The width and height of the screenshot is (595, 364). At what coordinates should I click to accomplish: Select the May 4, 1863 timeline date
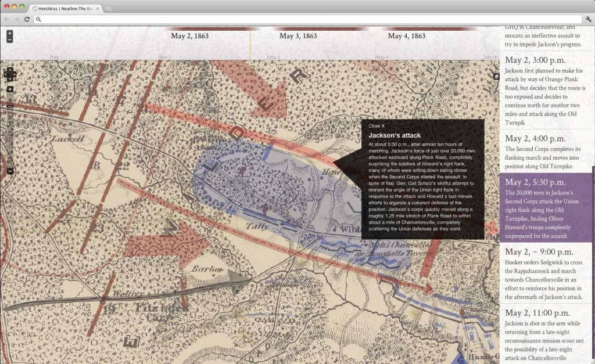coord(406,36)
